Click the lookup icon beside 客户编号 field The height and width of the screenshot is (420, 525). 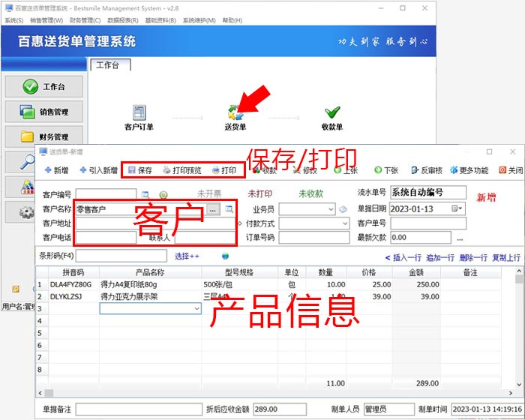point(145,194)
